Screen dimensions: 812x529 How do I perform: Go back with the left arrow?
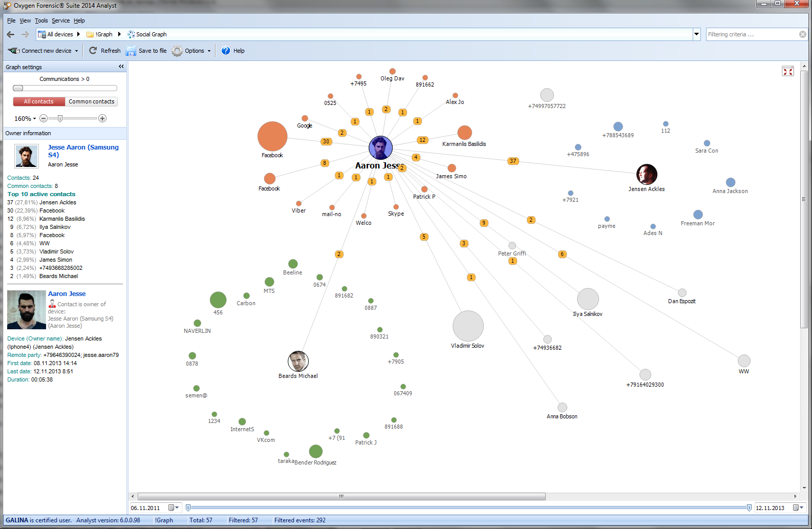click(x=11, y=34)
